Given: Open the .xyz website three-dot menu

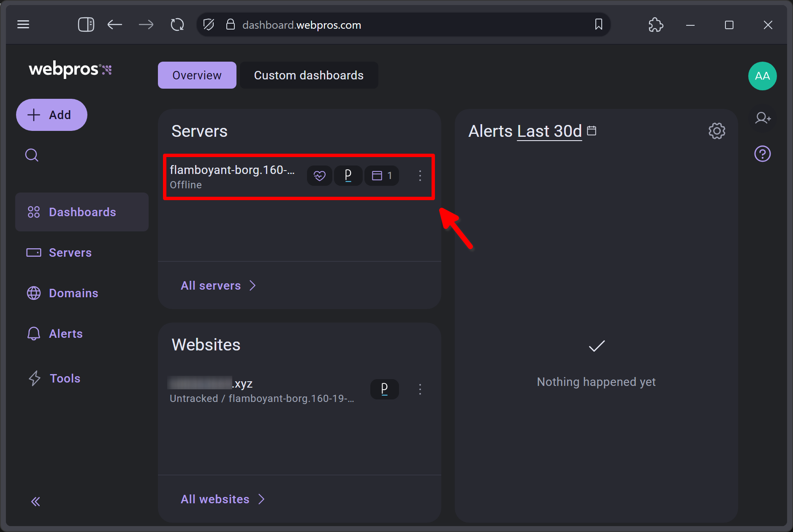Looking at the screenshot, I should 420,389.
